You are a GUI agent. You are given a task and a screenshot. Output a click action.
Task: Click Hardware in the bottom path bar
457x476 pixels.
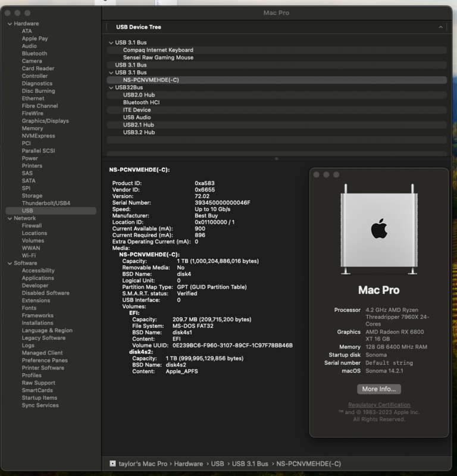click(188, 464)
